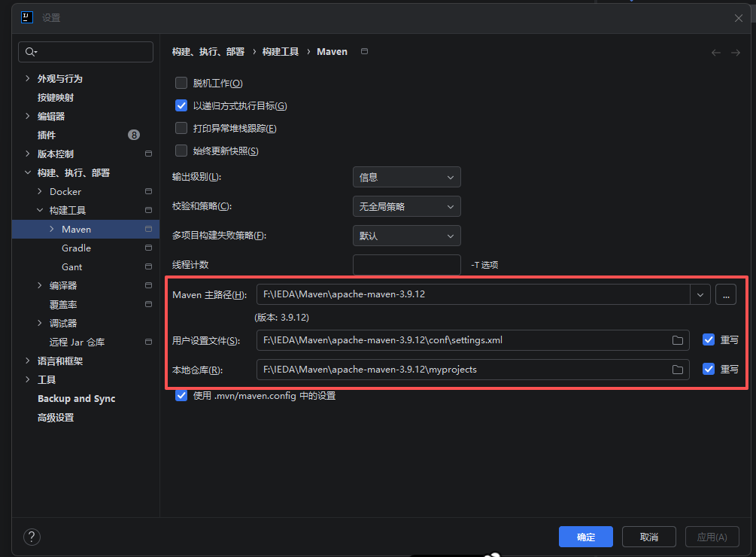
Task: Click the plugins update badge showing 8
Action: 134,135
